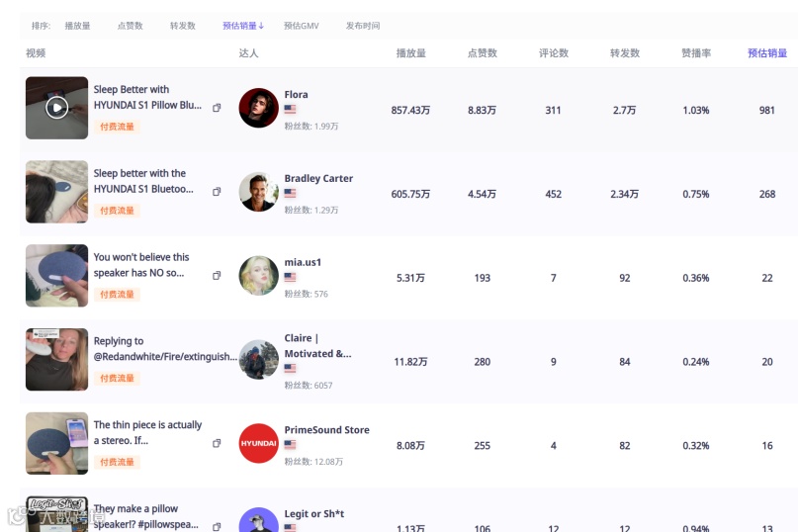Click the 赞播率 column header

(696, 53)
